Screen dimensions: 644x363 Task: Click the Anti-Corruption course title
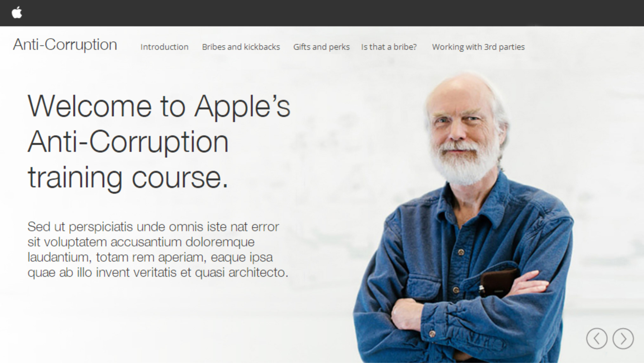click(x=65, y=45)
